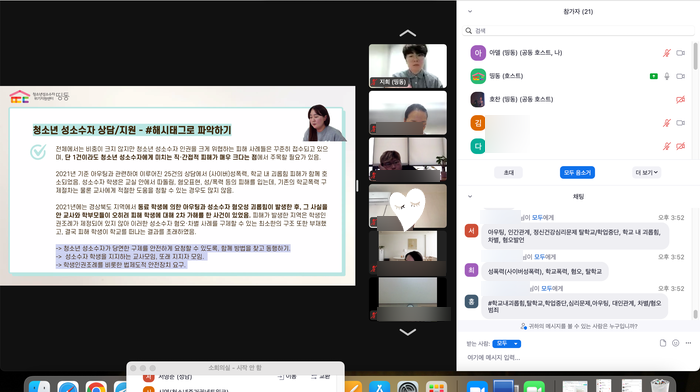This screenshot has width=700, height=392.
Task: Toggle muted mic on the 김 participant row
Action: [667, 123]
